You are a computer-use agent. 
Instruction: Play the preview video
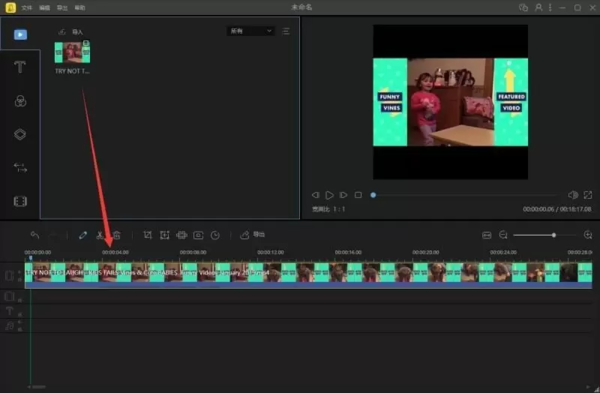(x=329, y=195)
